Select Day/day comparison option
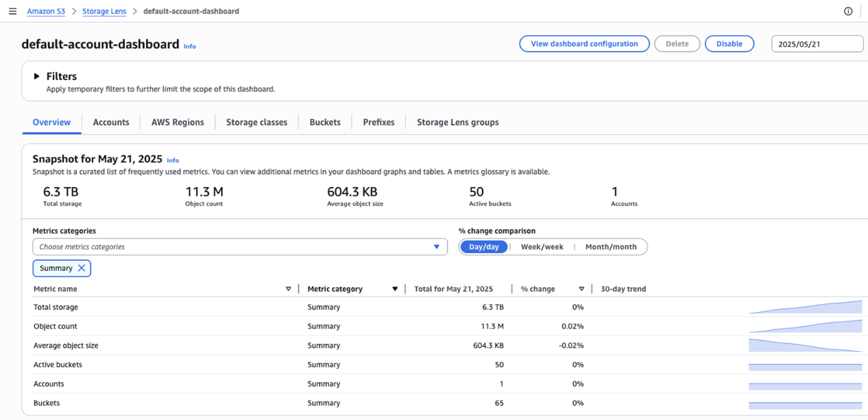This screenshot has width=868, height=420. (x=483, y=247)
